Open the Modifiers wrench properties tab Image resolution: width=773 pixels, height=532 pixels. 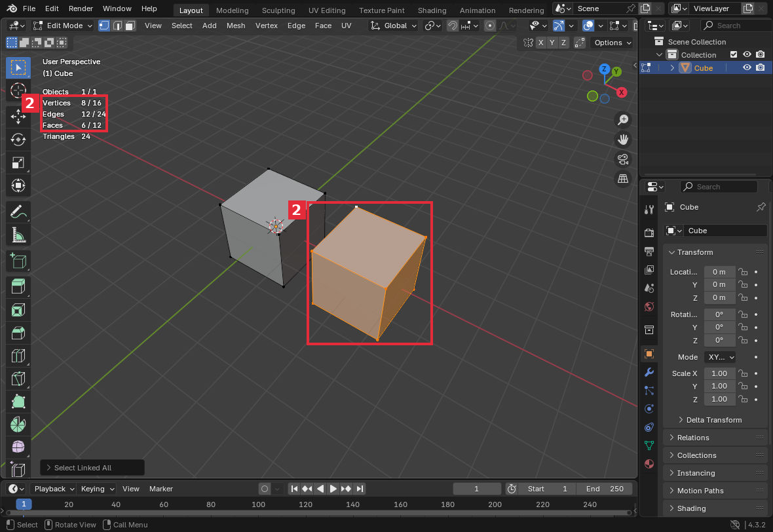point(649,372)
